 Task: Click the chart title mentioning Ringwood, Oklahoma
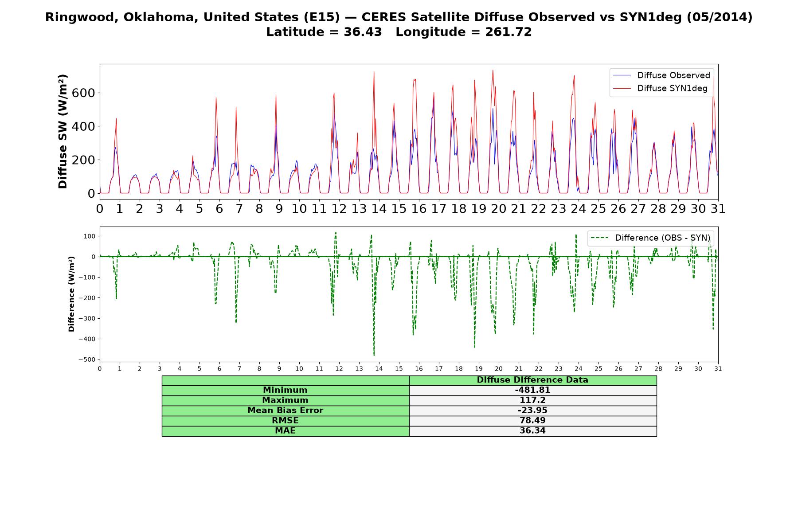pos(399,17)
